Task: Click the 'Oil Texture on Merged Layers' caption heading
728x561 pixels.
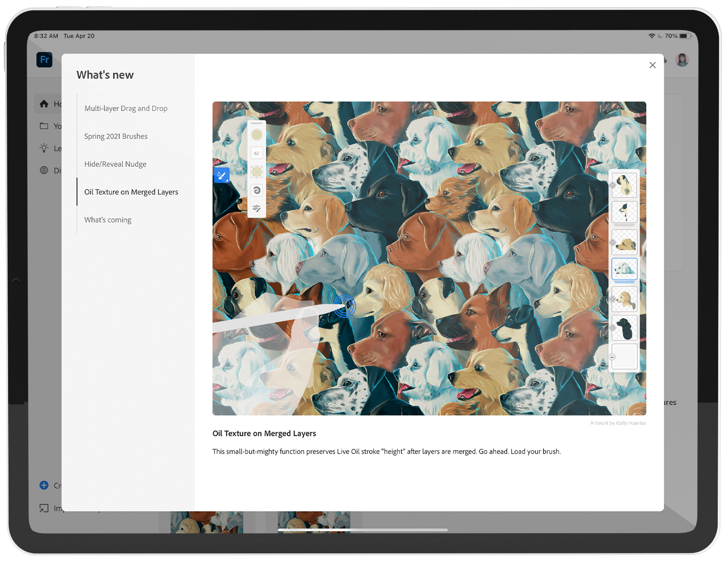Action: coord(264,434)
